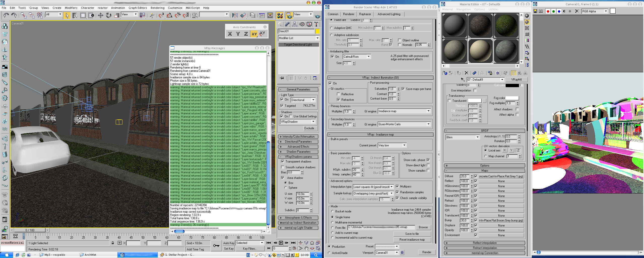The width and height of the screenshot is (644, 258).
Task: Click the Pick Material eyedropper icon
Action: pyautogui.click(x=462, y=80)
